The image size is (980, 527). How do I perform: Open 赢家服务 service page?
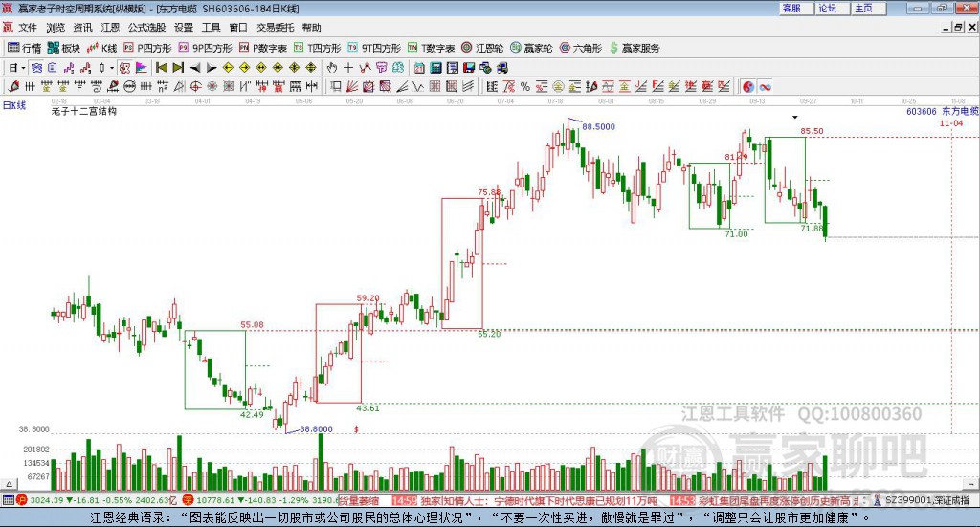pyautogui.click(x=635, y=48)
